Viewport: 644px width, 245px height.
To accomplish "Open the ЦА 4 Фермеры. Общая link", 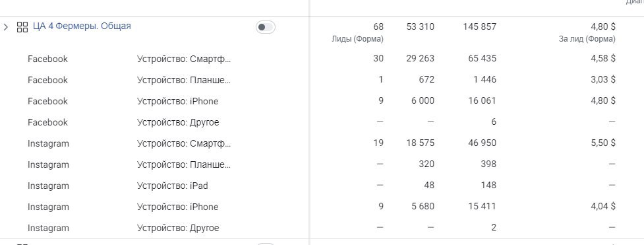I will pyautogui.click(x=82, y=26).
